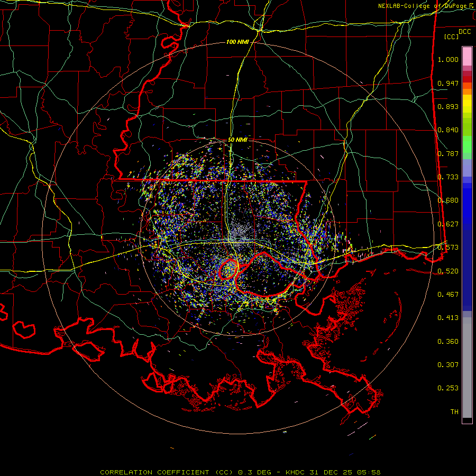Click the 0.253 color scale value

pyautogui.click(x=448, y=388)
